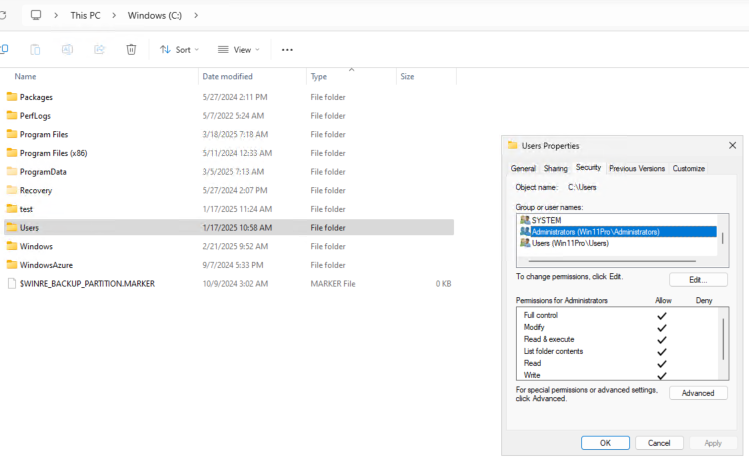Screen dimensions: 749x459
Task: Click the Program Files folder icon
Action: (x=12, y=134)
